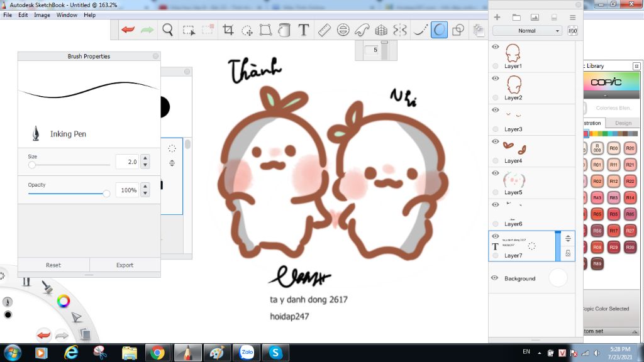644x362 pixels.
Task: Open the brush icon in the corner lagoon
Action: coord(47,287)
